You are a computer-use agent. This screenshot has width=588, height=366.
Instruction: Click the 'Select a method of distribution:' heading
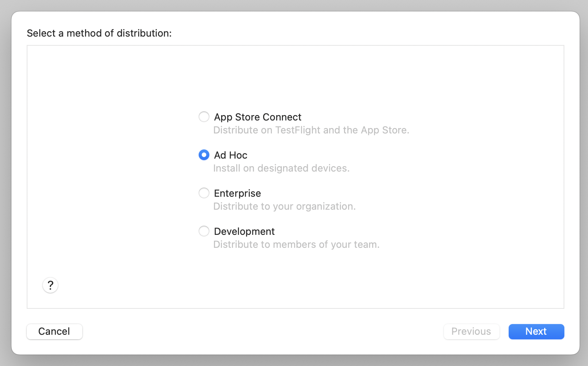pyautogui.click(x=99, y=33)
